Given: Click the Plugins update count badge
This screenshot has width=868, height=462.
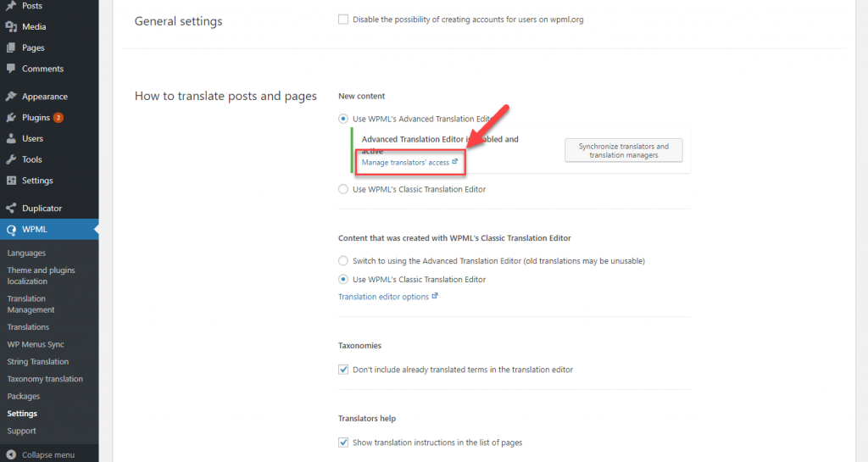Looking at the screenshot, I should pos(58,117).
